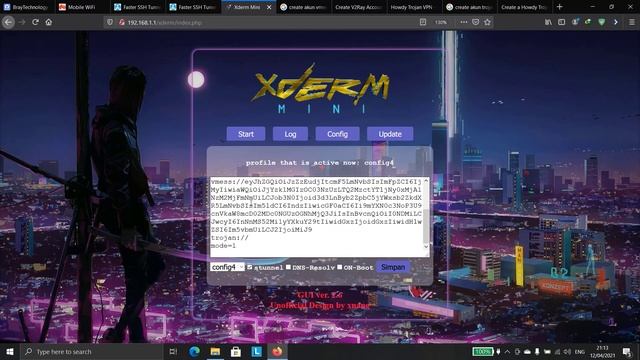The height and width of the screenshot is (360, 640).
Task: Enable the DNS-Resolv checkbox
Action: pos(288,267)
